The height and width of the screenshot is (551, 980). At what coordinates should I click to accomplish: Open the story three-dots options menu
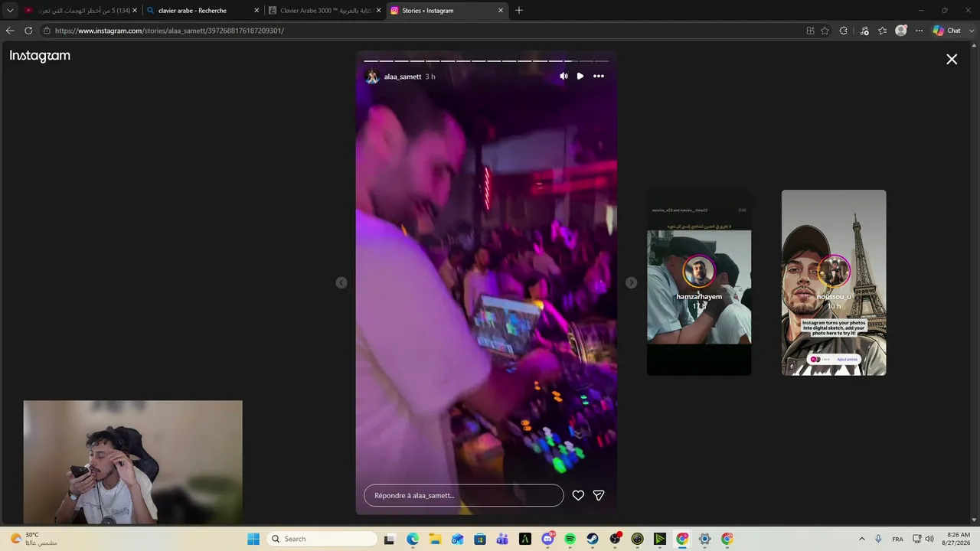coord(599,77)
